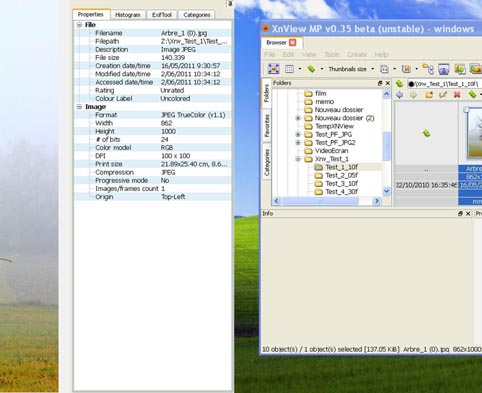Open the Create menu
The height and width of the screenshot is (393, 482).
(x=357, y=54)
